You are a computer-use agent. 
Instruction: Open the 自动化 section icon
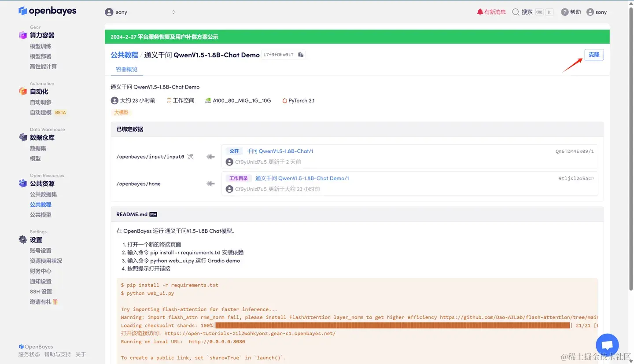pyautogui.click(x=23, y=92)
